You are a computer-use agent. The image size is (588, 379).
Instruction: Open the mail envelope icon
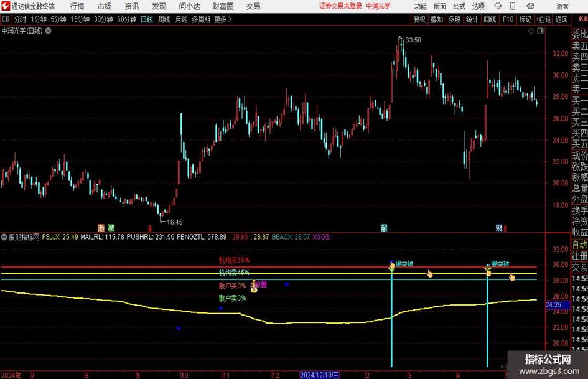(x=530, y=6)
